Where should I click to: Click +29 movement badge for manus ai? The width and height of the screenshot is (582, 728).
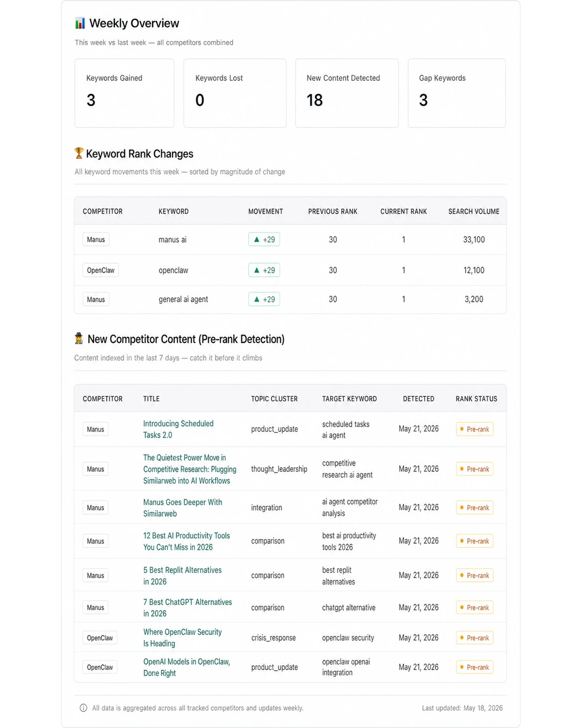point(264,239)
